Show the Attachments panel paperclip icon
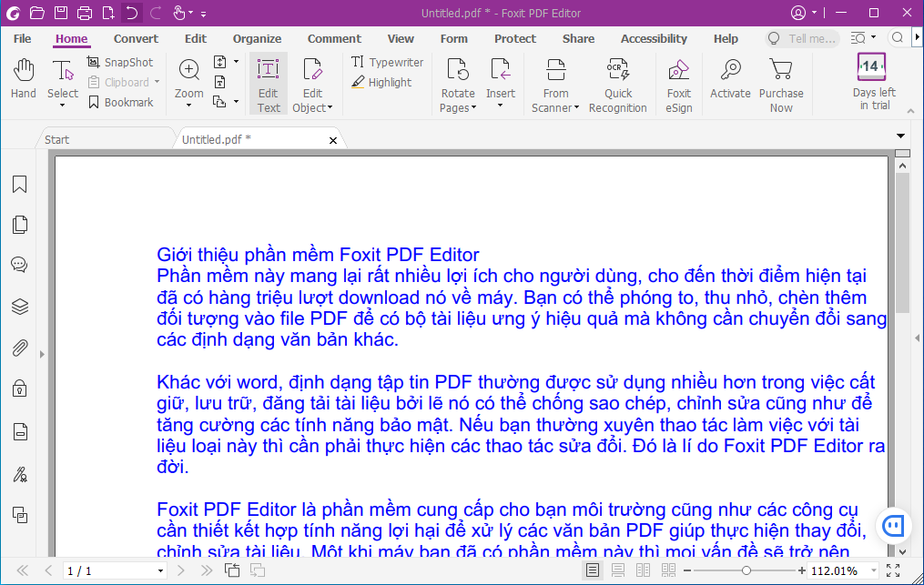This screenshot has height=585, width=924. [19, 348]
